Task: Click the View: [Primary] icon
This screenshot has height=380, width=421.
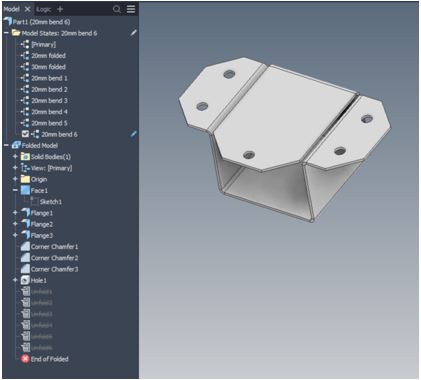Action: click(x=25, y=168)
